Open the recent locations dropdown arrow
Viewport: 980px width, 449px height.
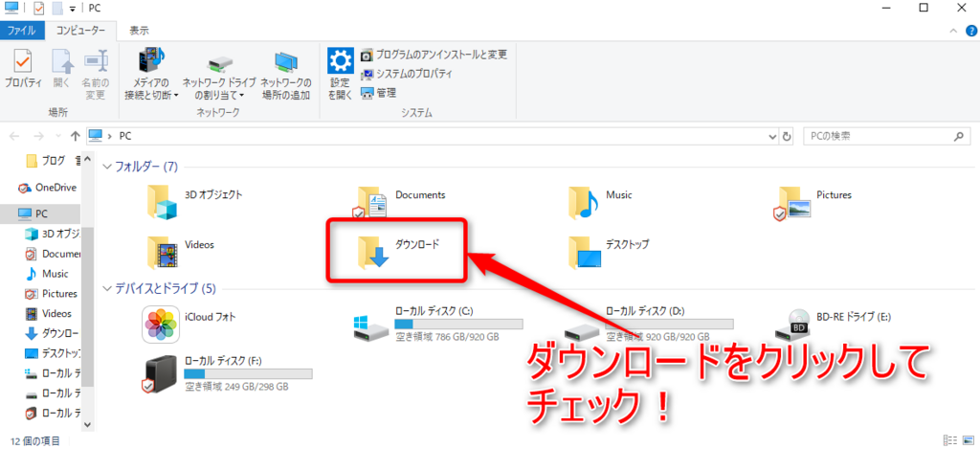tap(58, 136)
